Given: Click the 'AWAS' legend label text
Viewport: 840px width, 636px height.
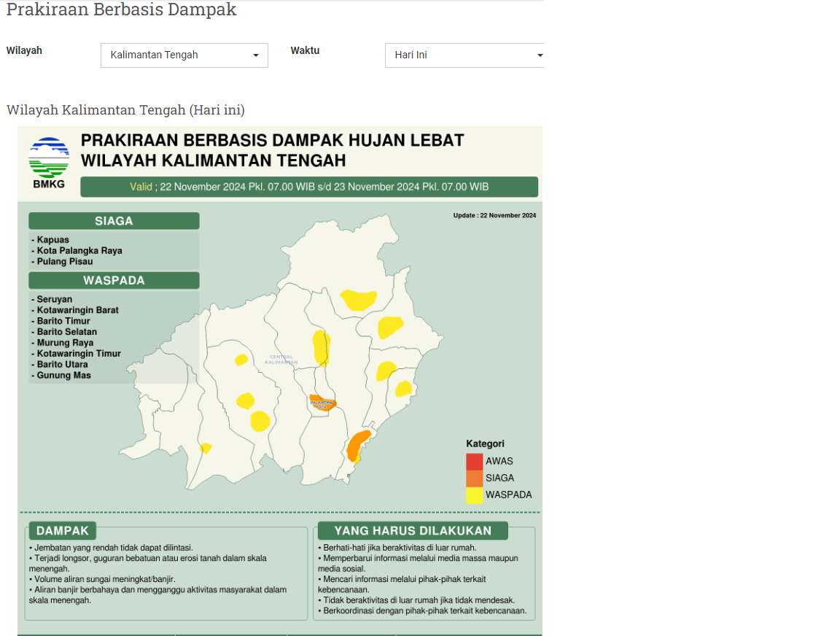Looking at the screenshot, I should 499,462.
